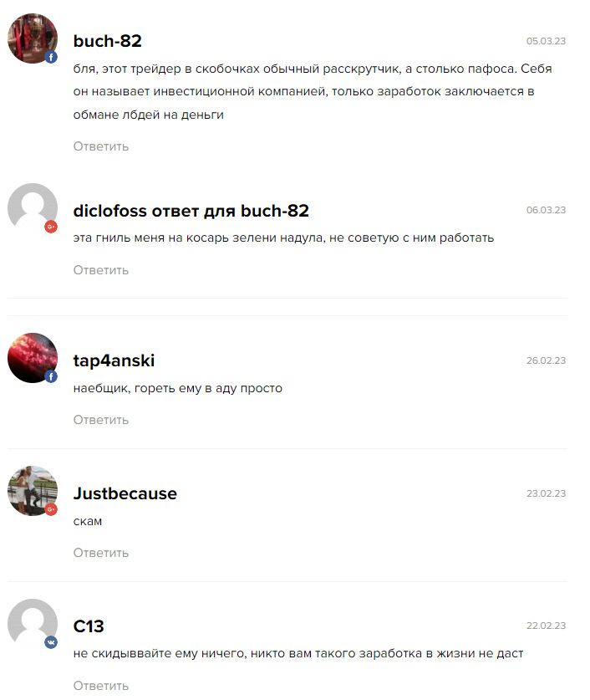Reply to tap4anski's comment via Ответить
Screen dimensions: 590x700
(101, 420)
